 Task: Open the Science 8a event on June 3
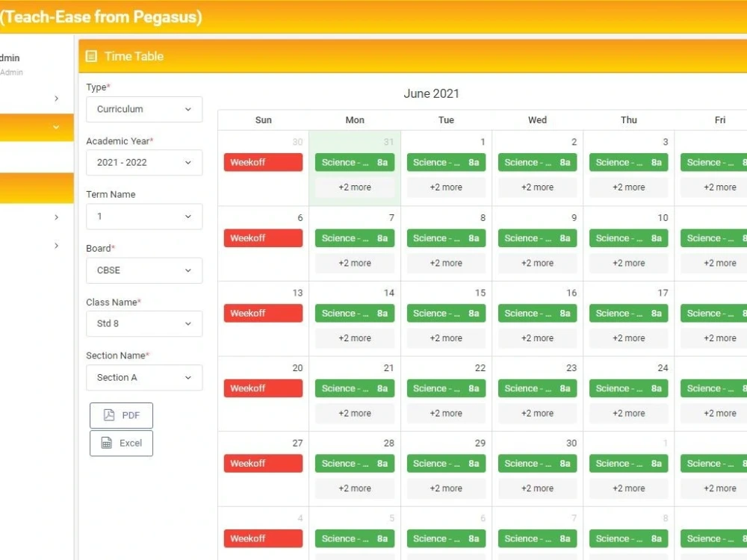coord(628,162)
